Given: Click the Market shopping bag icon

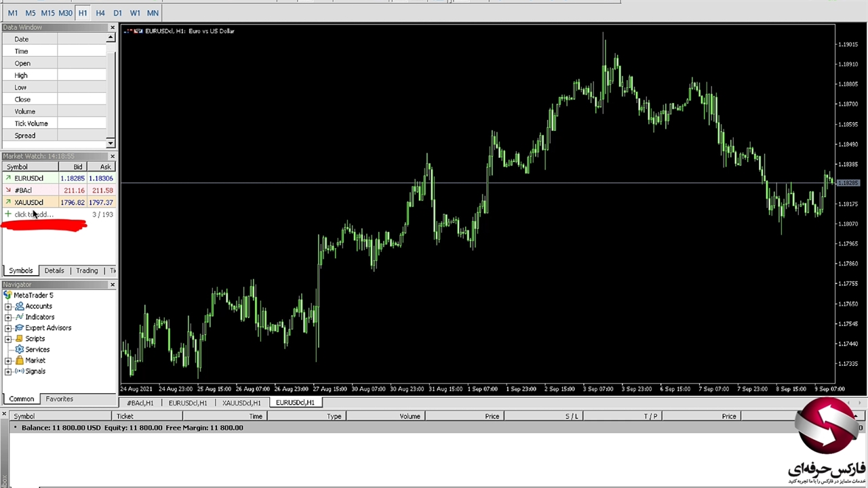Looking at the screenshot, I should click(19, 361).
